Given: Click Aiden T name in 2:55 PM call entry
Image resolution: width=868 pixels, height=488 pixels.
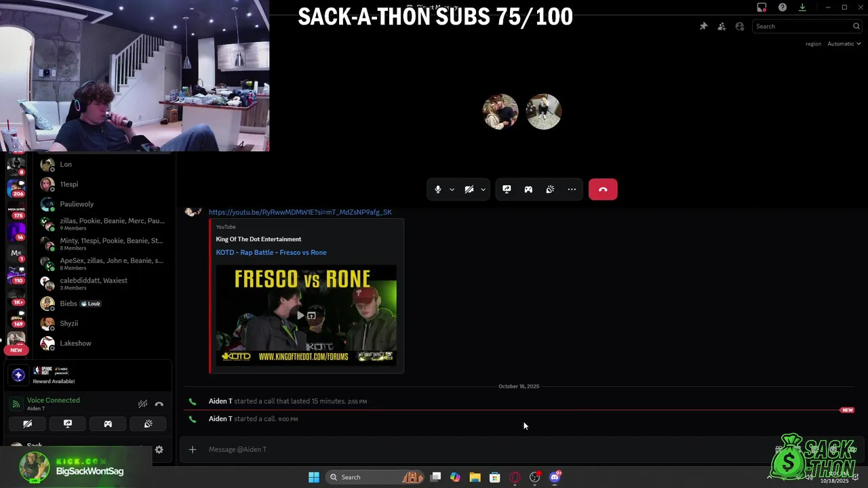Looking at the screenshot, I should click(220, 401).
